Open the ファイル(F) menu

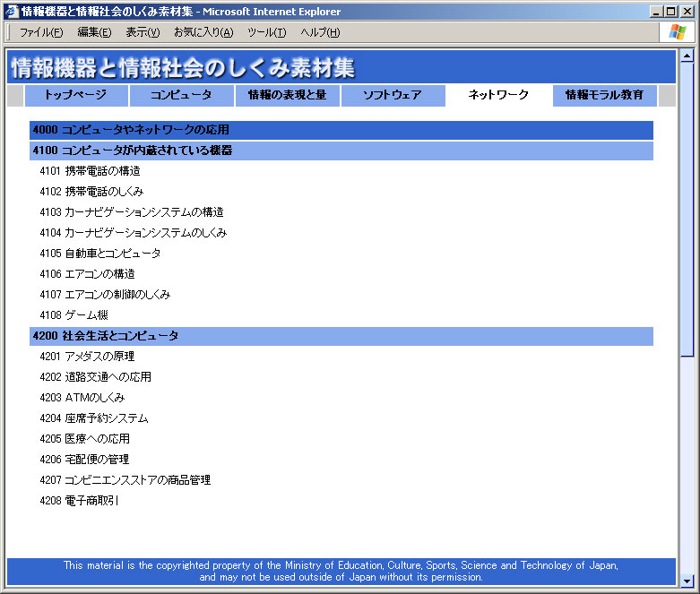point(41,32)
